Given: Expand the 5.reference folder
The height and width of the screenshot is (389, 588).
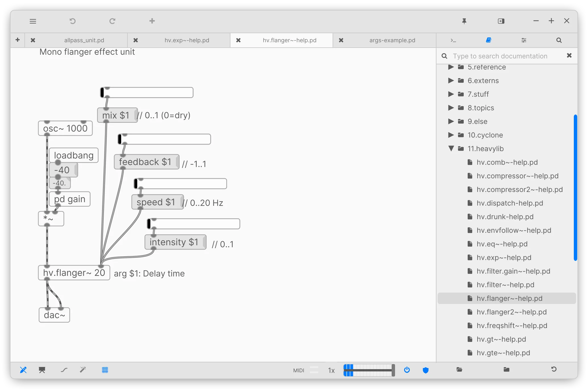Looking at the screenshot, I should click(451, 67).
